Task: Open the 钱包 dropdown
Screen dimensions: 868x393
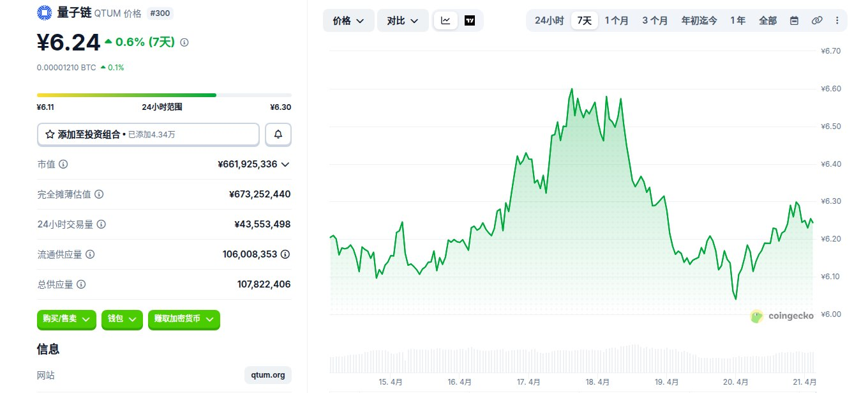Action: tap(121, 319)
